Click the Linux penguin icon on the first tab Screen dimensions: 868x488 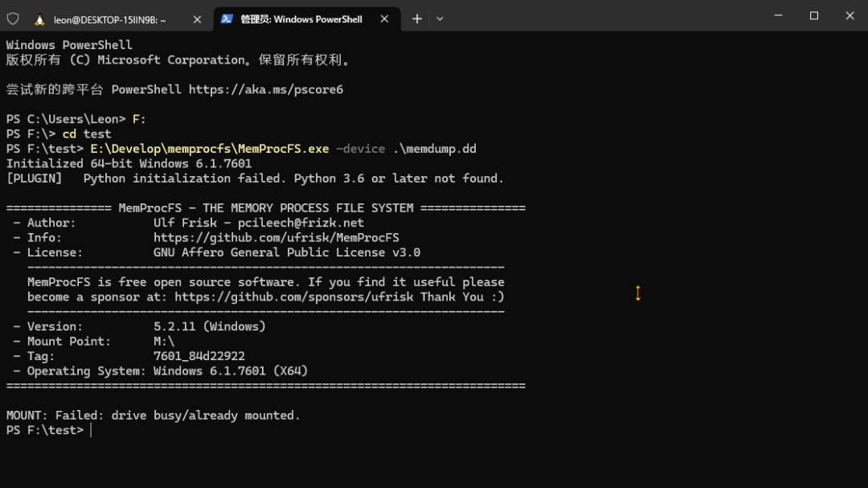tap(39, 19)
